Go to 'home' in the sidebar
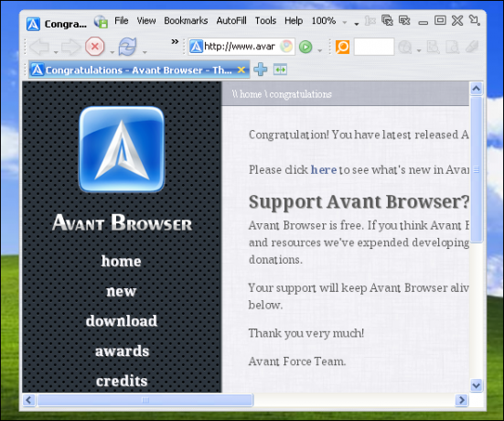 [x=121, y=261]
